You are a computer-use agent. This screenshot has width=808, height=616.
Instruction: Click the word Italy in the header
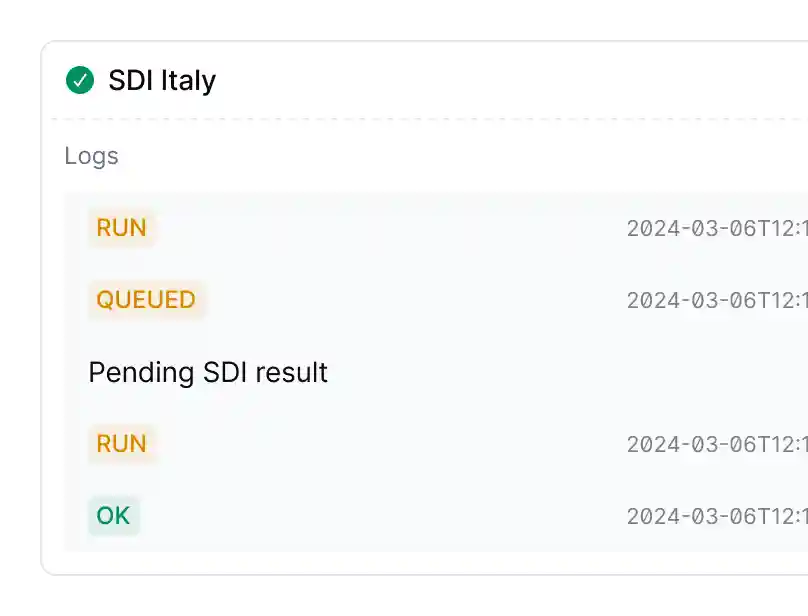click(188, 80)
